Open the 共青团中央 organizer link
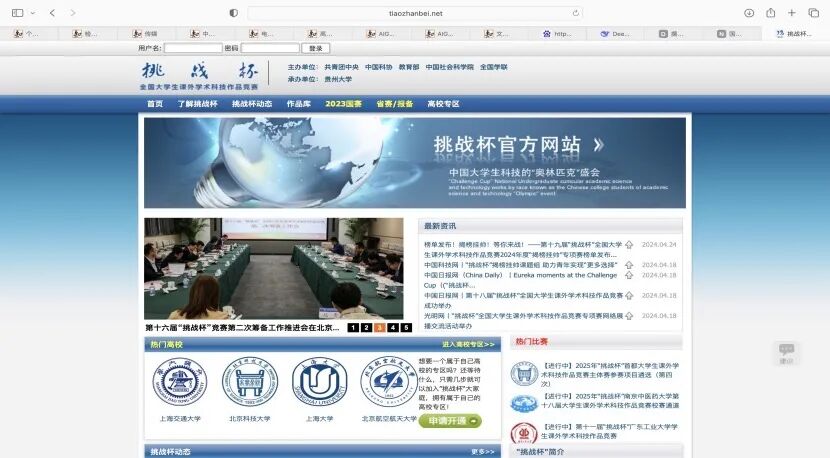830x458 pixels. [341, 67]
